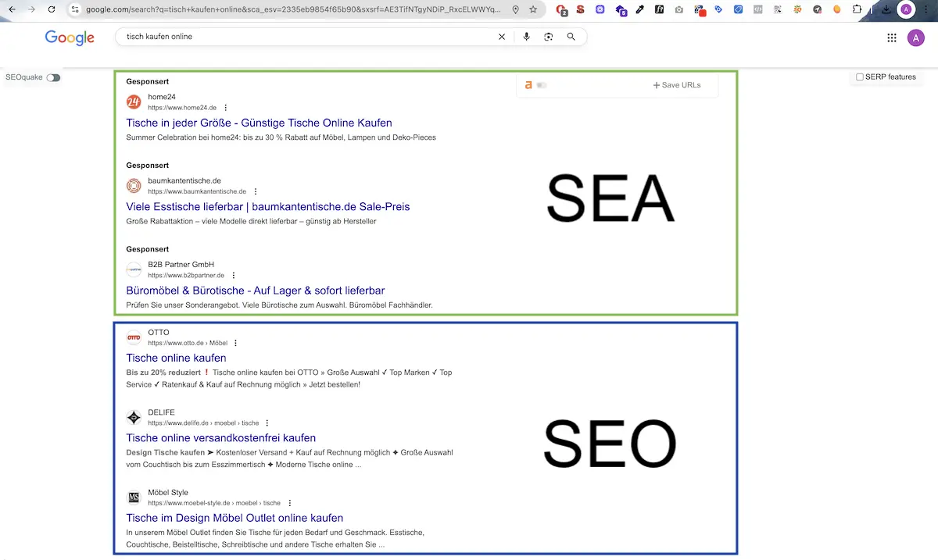Open 'Tische im Design Möbel Outlet' result
This screenshot has width=938, height=560.
point(234,518)
